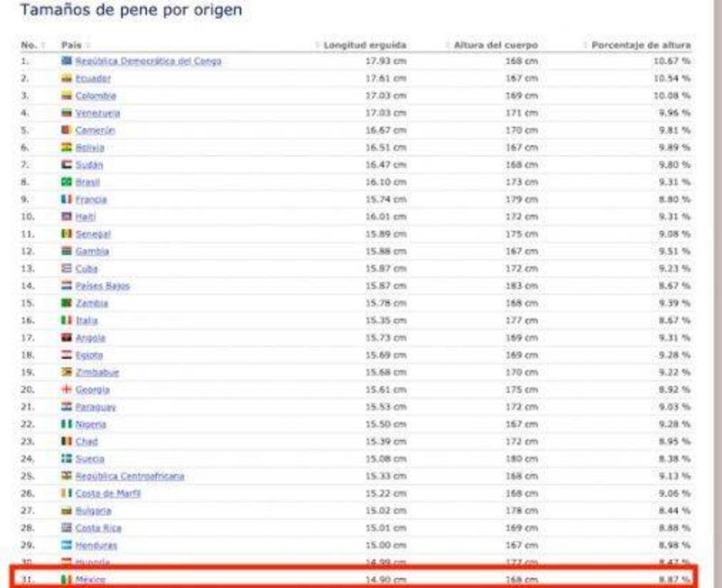Viewport: 722px width, 588px height.
Task: Open the Costa de Marfil link
Action: click(108, 493)
